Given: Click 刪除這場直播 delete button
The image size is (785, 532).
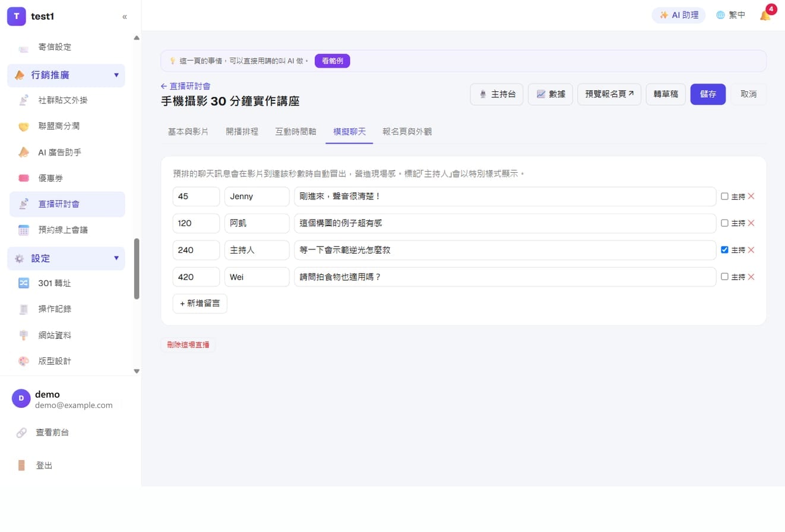Looking at the screenshot, I should coord(188,345).
